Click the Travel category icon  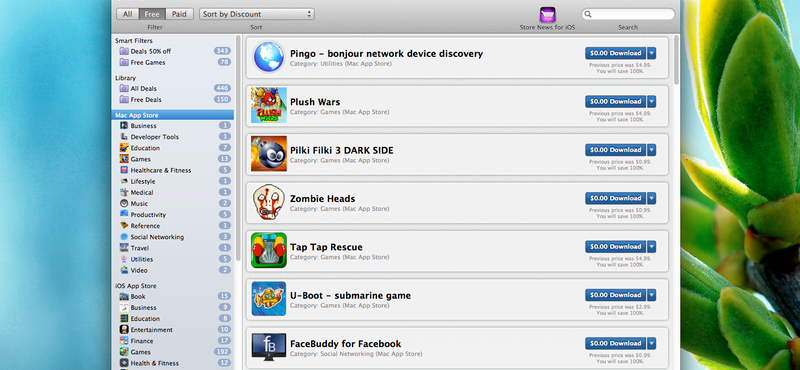(124, 248)
